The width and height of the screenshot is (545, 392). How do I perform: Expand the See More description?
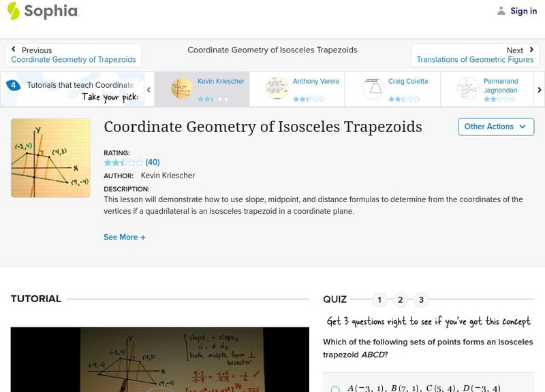125,237
